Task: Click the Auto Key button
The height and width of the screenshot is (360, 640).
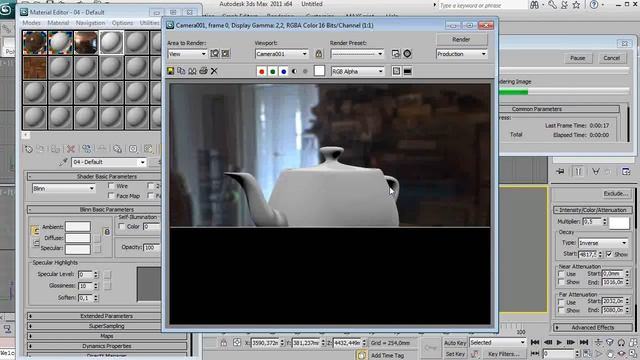Action: click(455, 343)
